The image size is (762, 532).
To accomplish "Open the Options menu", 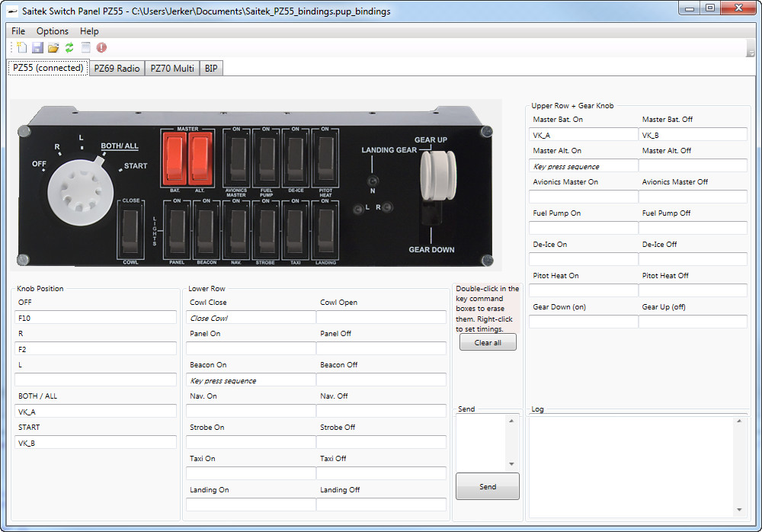I will point(53,31).
